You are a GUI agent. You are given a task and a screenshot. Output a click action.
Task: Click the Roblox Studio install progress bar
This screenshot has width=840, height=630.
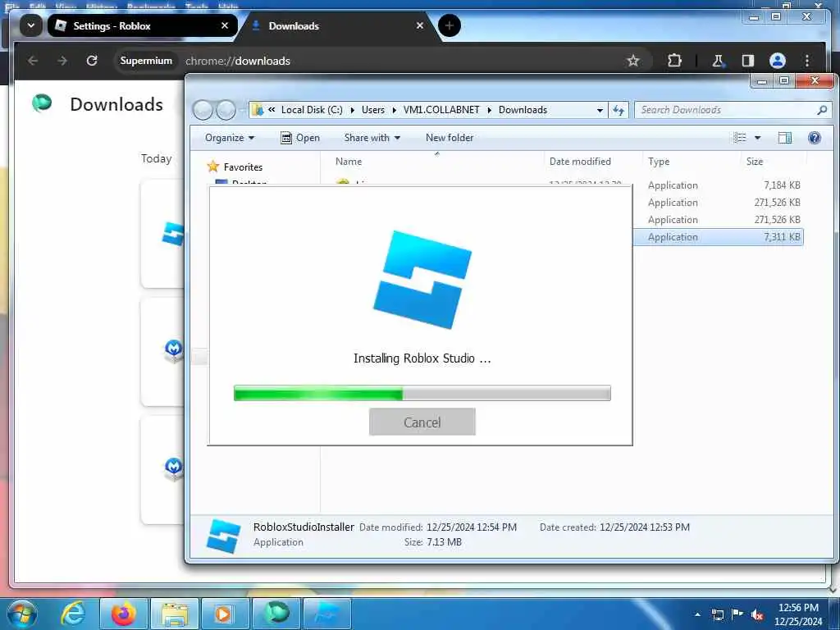tap(422, 393)
